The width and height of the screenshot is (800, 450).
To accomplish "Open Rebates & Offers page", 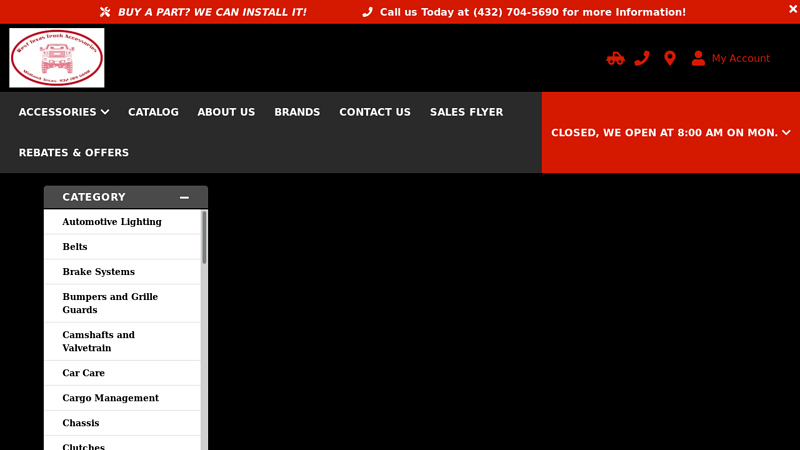I will point(74,153).
